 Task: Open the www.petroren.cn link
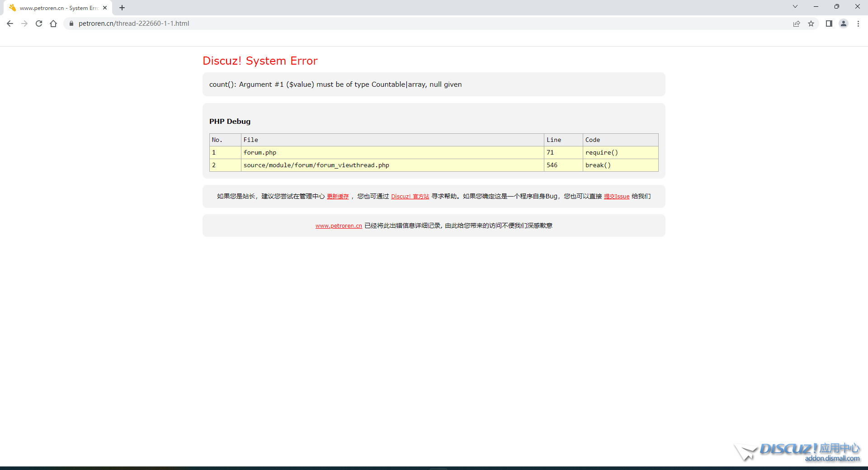pyautogui.click(x=339, y=226)
